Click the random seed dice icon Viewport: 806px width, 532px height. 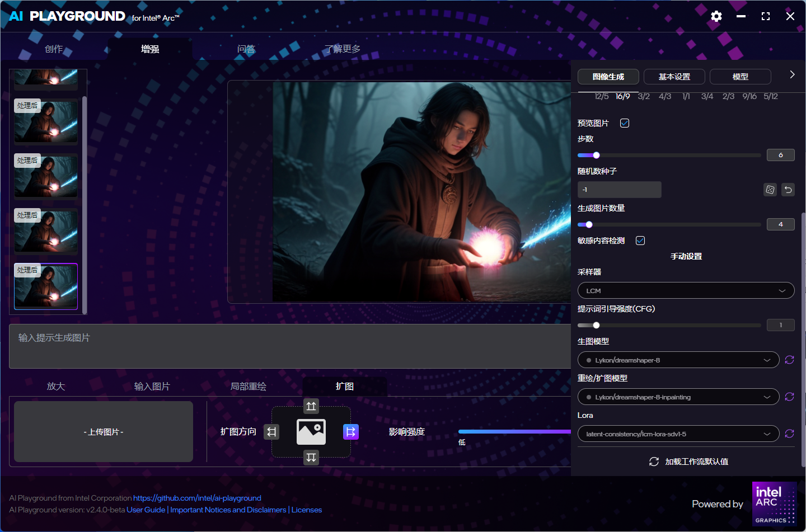click(x=770, y=190)
